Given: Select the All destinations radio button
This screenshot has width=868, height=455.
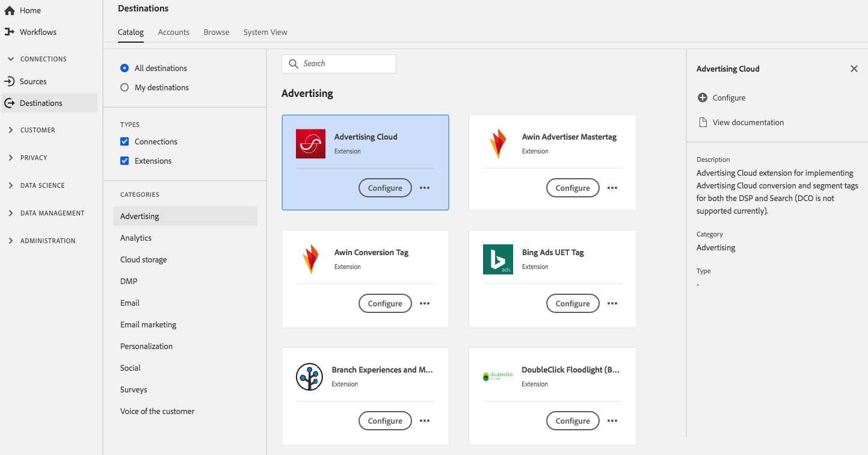Looking at the screenshot, I should coord(125,68).
